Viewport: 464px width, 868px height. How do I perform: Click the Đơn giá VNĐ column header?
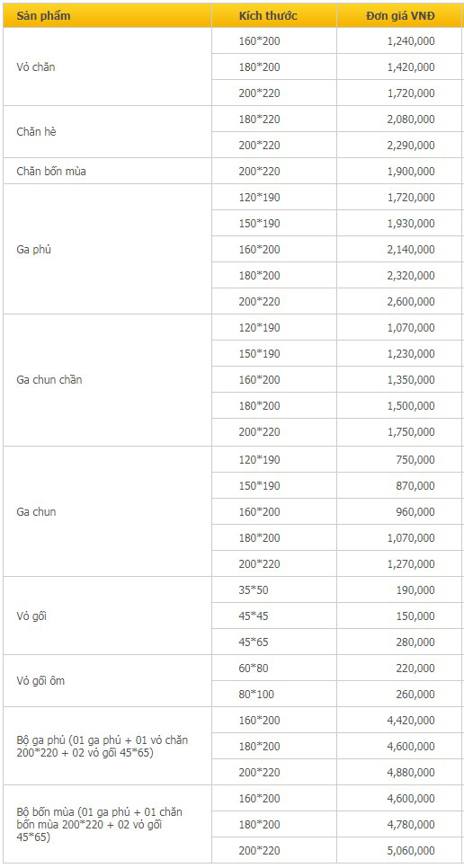tap(398, 15)
